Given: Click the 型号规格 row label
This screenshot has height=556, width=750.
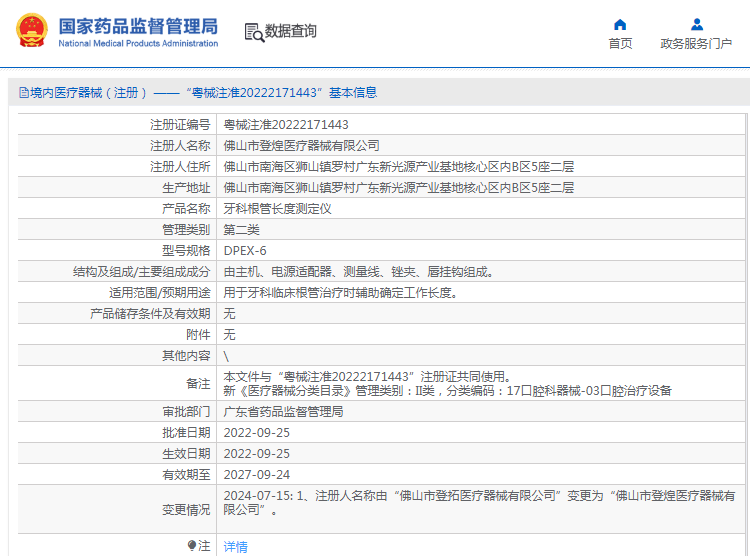Looking at the screenshot, I should [x=186, y=251].
